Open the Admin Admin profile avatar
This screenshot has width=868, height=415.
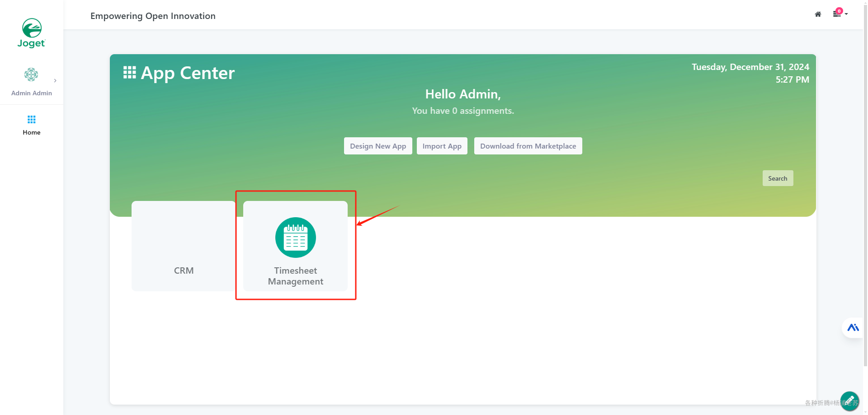tap(31, 75)
